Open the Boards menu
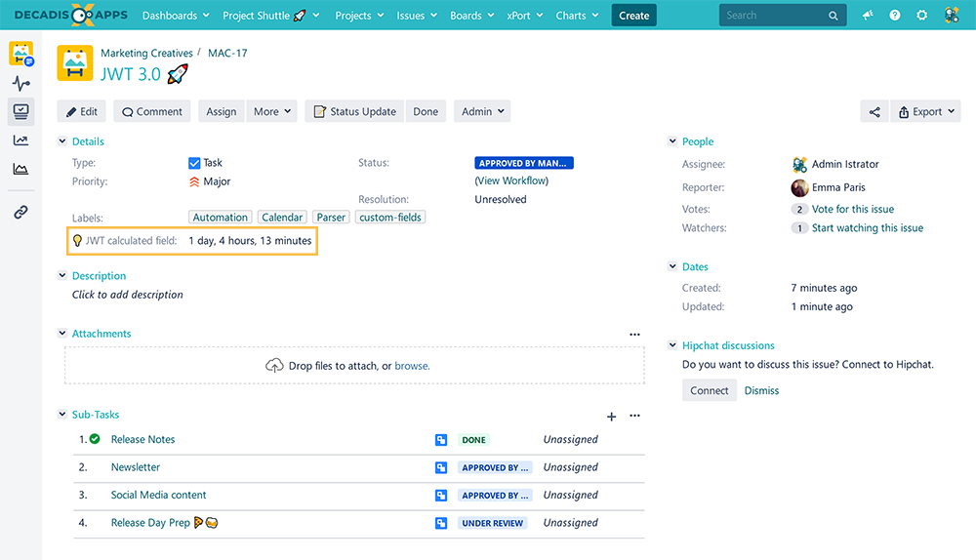The image size is (976, 560). coord(471,16)
